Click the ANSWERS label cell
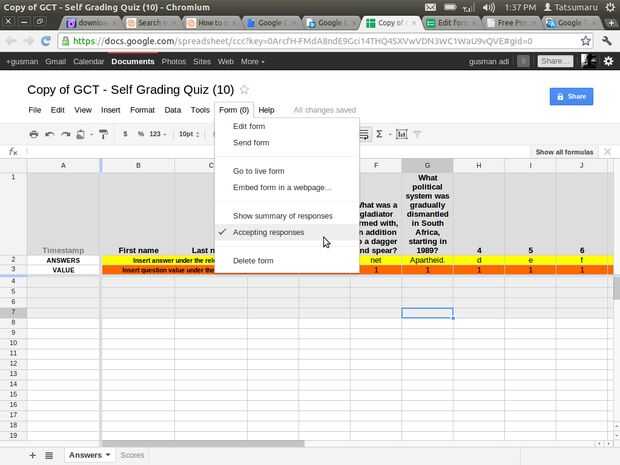 click(x=63, y=260)
